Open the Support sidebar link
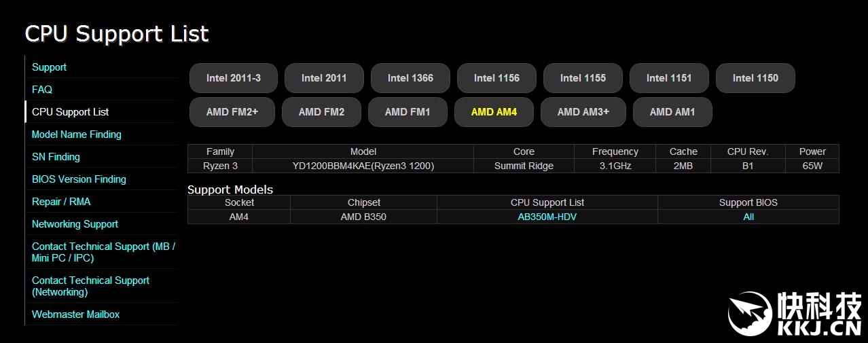Screen dimensions: 868x343 [x=49, y=67]
